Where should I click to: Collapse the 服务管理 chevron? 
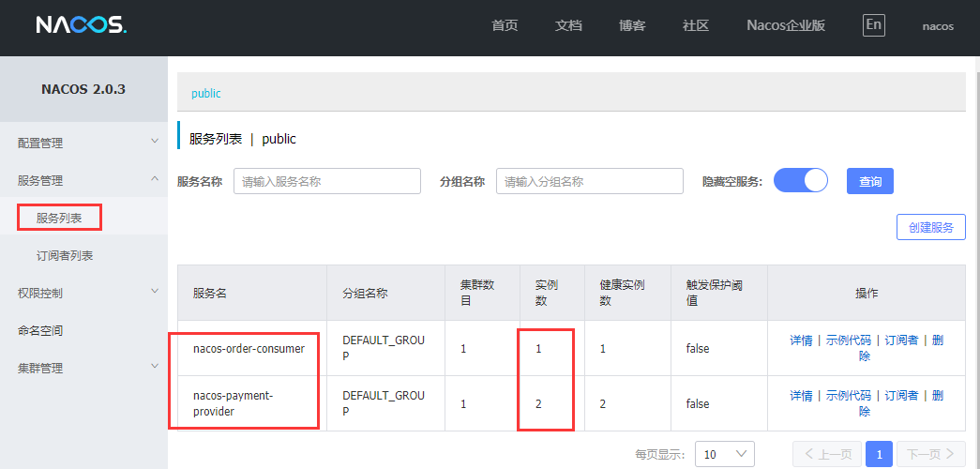pos(155,179)
